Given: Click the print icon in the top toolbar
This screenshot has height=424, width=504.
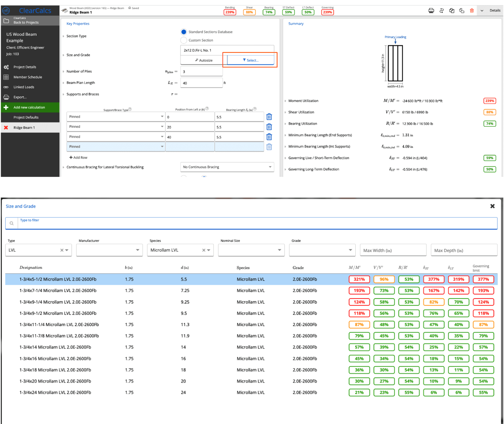Looking at the screenshot, I should click(x=431, y=11).
